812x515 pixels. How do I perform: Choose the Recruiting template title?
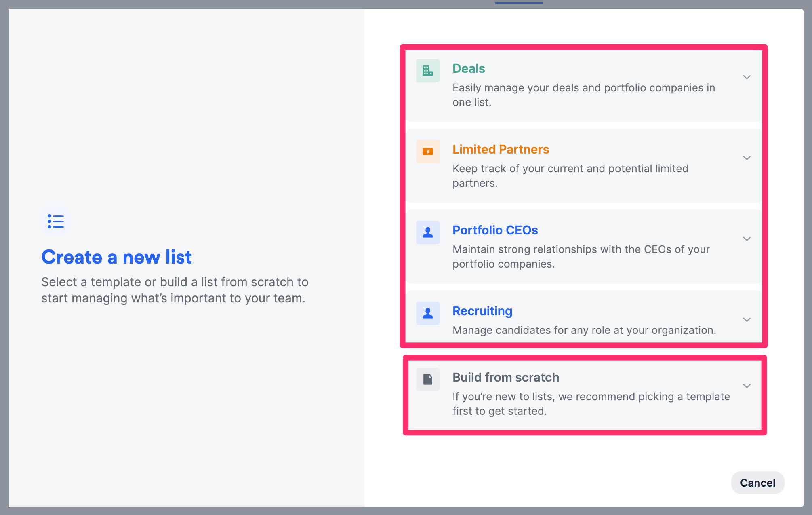(x=482, y=311)
